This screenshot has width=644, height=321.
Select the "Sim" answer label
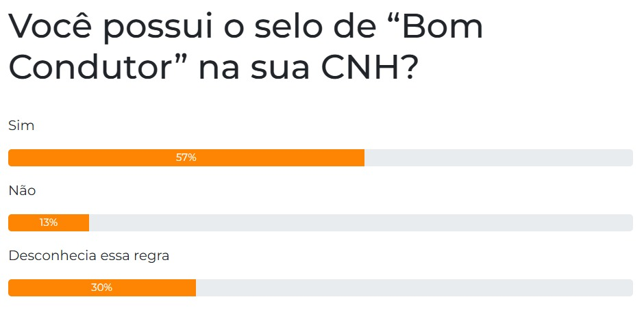coord(21,126)
